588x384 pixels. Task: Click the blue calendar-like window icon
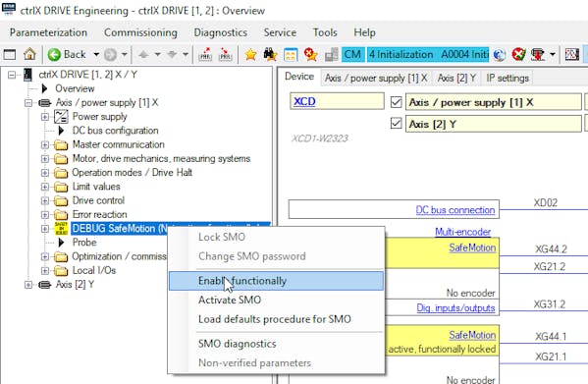(x=291, y=55)
